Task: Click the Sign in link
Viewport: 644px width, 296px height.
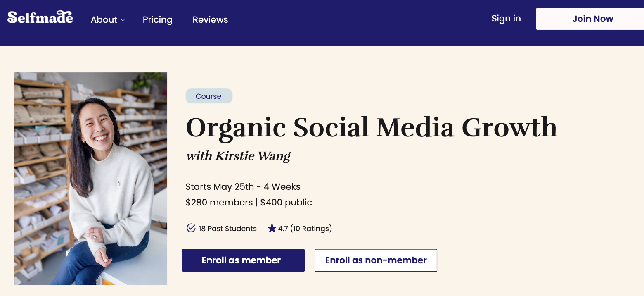Action: [506, 19]
